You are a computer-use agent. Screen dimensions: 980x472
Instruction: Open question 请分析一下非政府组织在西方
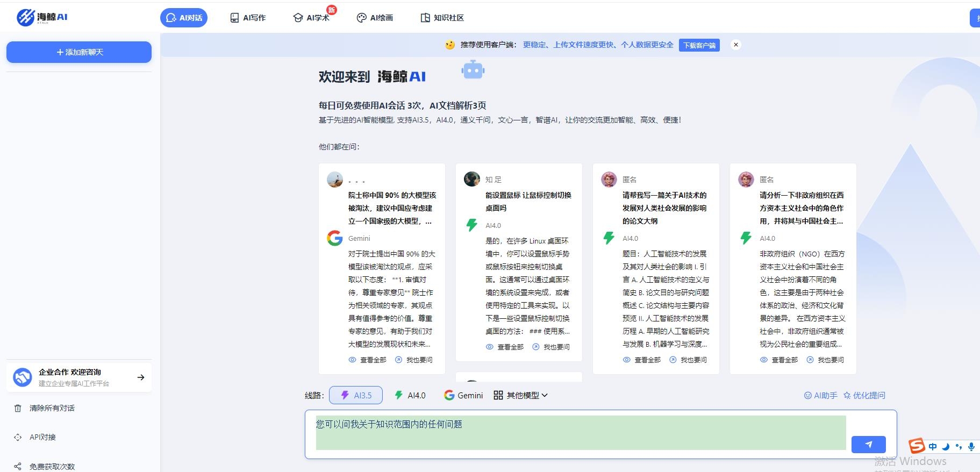point(802,208)
